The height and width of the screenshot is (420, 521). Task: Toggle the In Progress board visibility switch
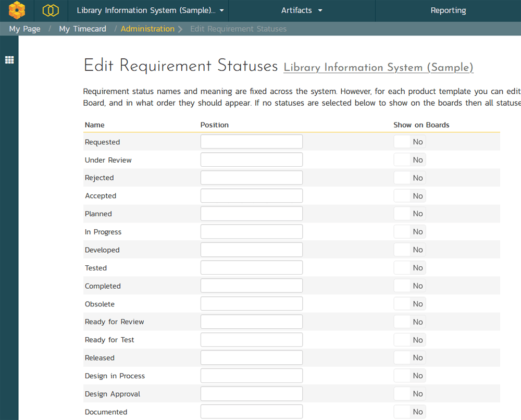point(410,231)
